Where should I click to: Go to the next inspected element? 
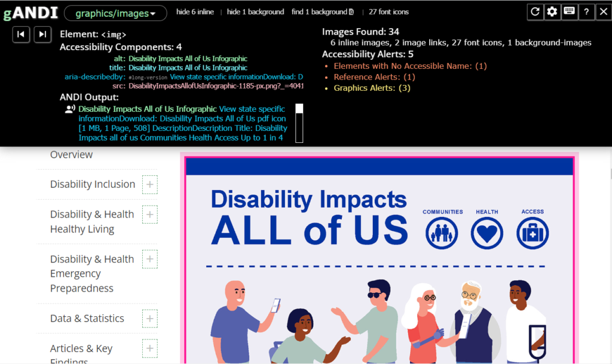[x=42, y=34]
